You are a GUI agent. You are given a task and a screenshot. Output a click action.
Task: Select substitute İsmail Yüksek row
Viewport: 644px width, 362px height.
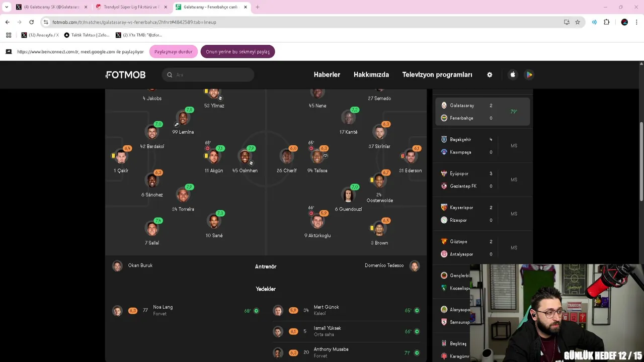click(x=347, y=331)
